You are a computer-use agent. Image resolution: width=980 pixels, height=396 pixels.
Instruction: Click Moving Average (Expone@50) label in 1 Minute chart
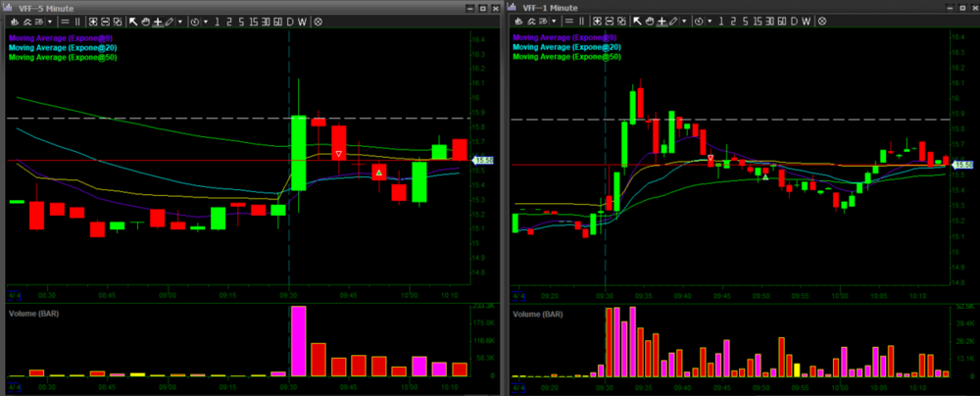[x=567, y=57]
